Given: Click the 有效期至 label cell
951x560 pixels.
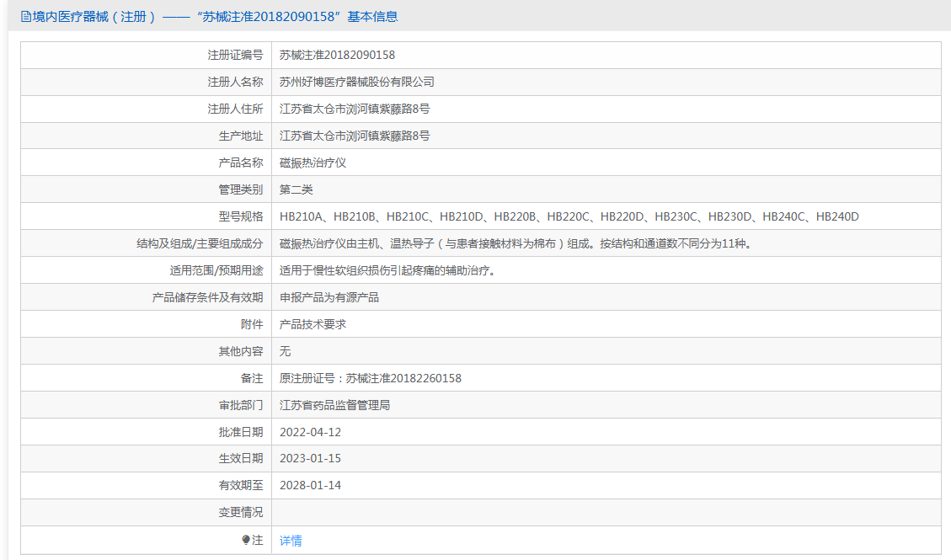Looking at the screenshot, I should [147, 485].
